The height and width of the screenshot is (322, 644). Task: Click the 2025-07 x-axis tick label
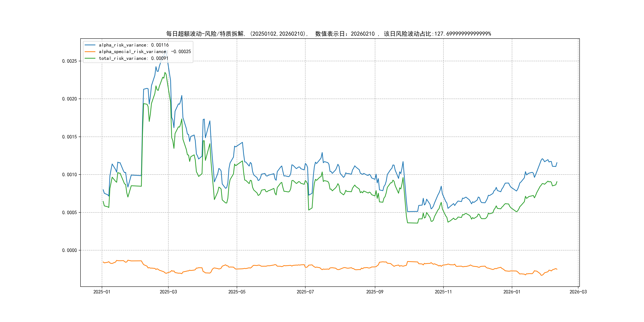coord(305,292)
